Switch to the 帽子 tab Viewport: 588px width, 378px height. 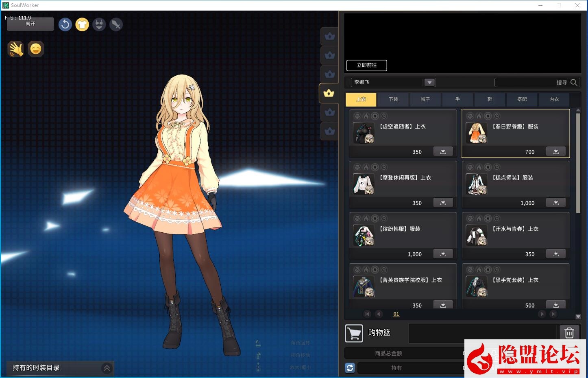(x=425, y=99)
